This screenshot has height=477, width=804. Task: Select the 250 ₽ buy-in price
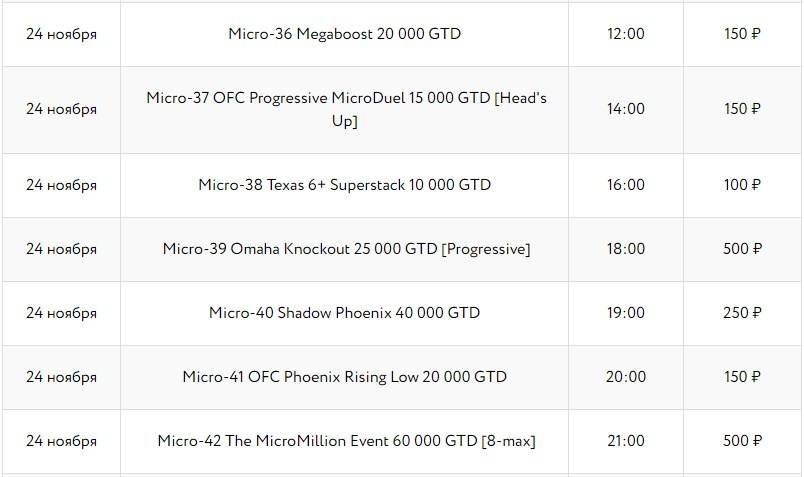pos(742,313)
